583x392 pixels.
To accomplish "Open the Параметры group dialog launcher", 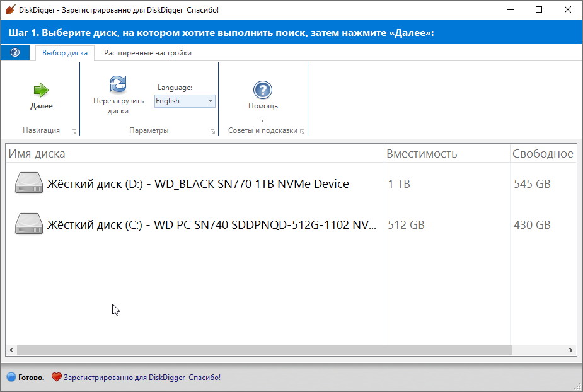I will pyautogui.click(x=212, y=131).
